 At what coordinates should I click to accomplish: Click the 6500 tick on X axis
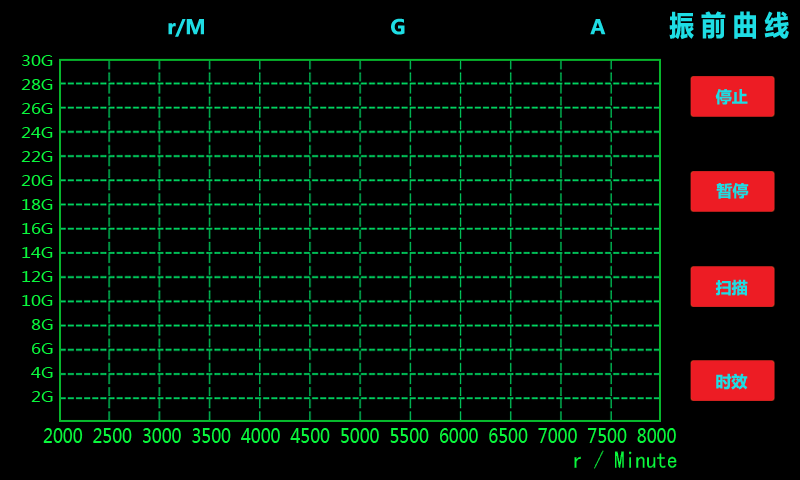508,437
